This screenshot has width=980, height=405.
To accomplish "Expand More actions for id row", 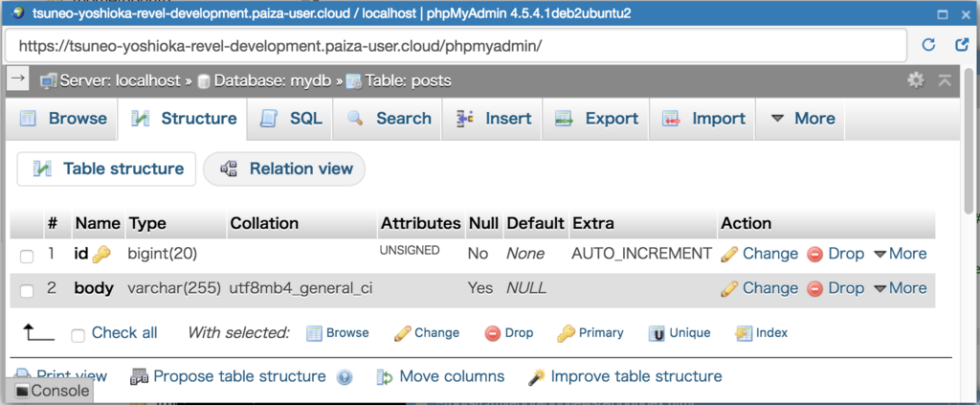I will point(900,254).
